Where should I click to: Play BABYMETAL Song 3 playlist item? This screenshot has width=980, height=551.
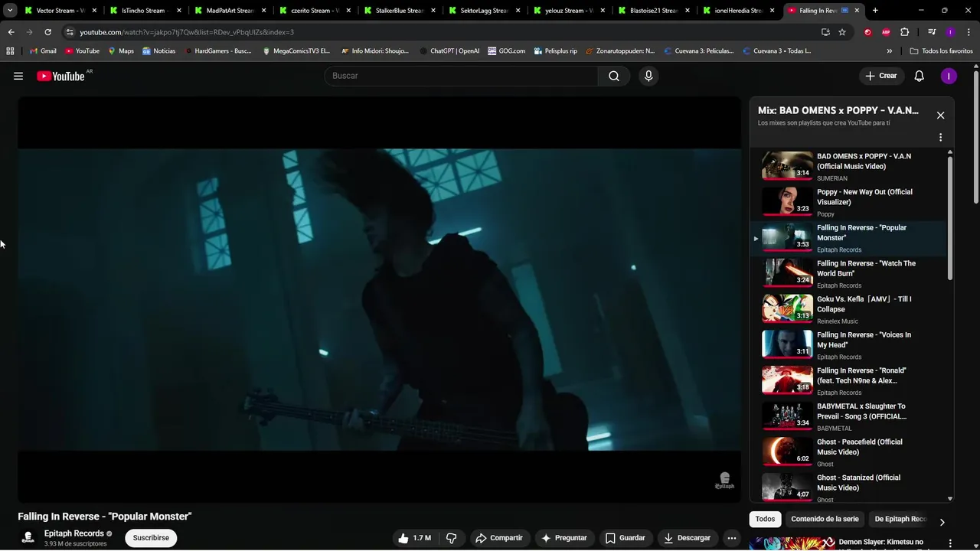pyautogui.click(x=849, y=416)
